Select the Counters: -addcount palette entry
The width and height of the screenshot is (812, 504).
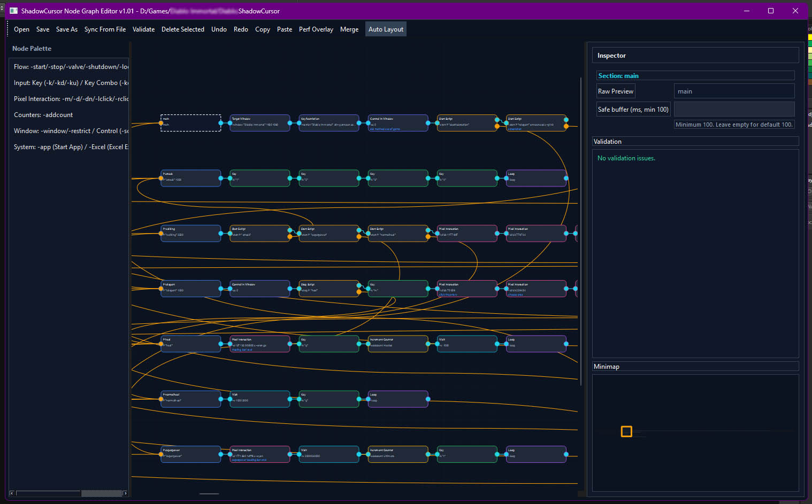click(43, 114)
